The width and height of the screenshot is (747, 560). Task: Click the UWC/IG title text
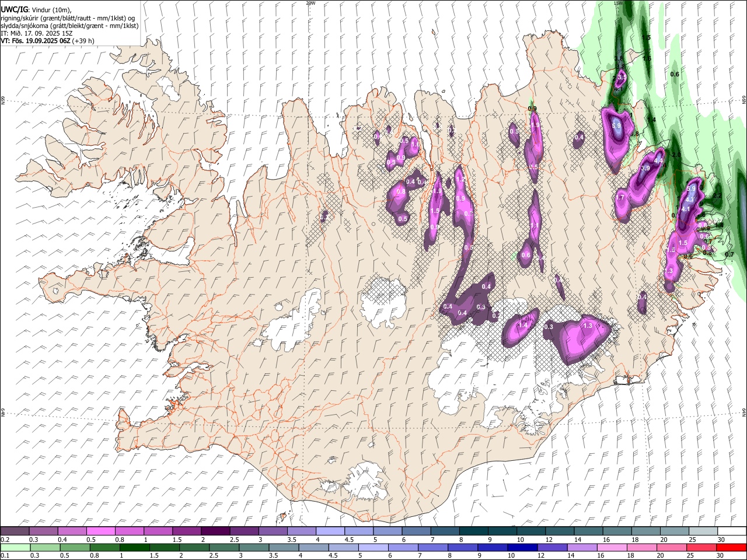(x=14, y=9)
